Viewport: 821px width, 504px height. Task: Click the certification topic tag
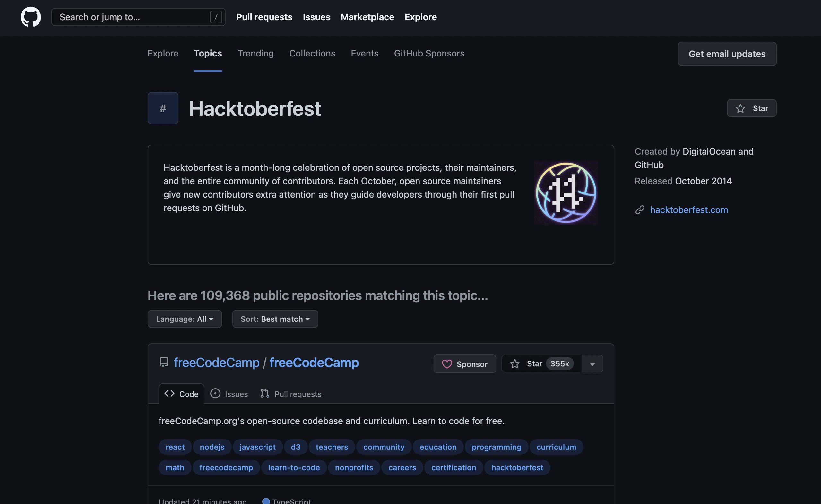tap(454, 468)
